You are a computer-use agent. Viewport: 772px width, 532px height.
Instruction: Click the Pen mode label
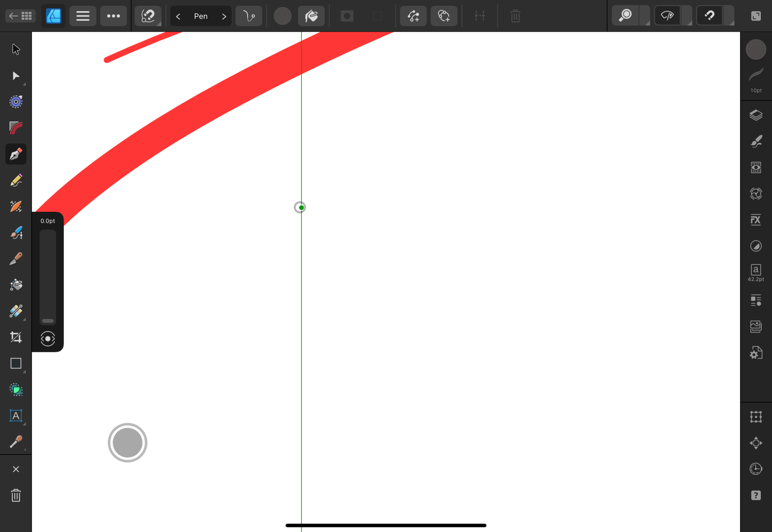click(x=201, y=16)
